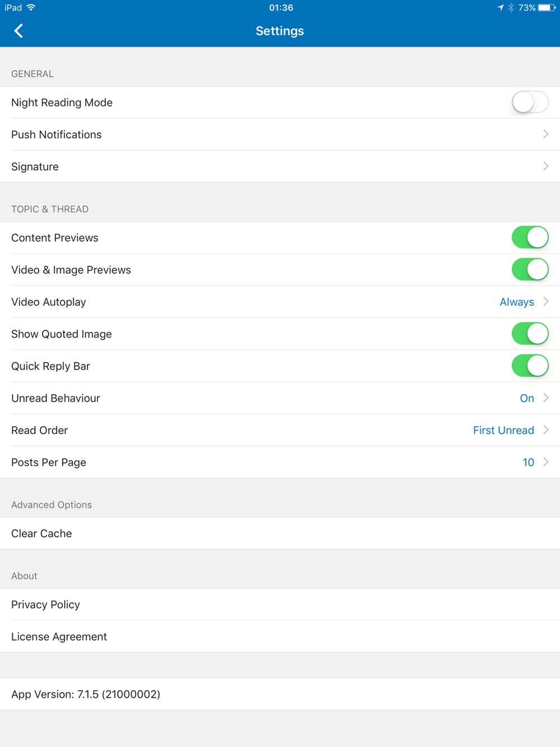Viewport: 560px width, 747px height.
Task: Tap the back arrow icon
Action: point(18,31)
